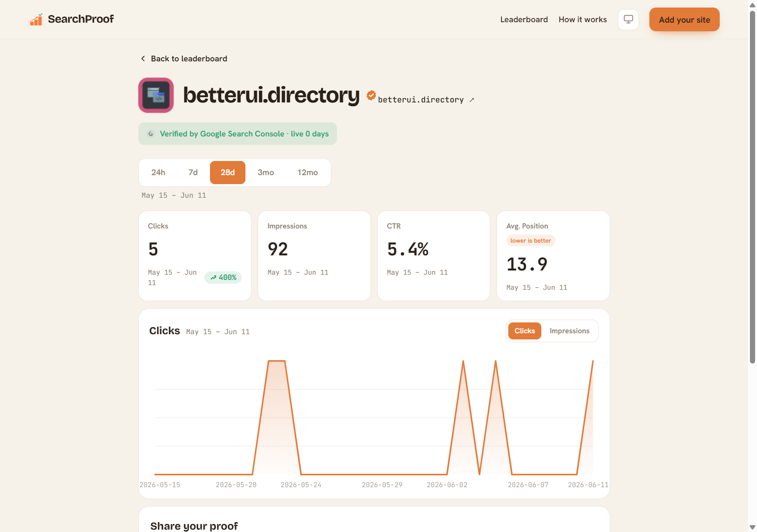This screenshot has height=532, width=757.
Task: Click the 2026-05-15 chart axis label
Action: click(160, 485)
